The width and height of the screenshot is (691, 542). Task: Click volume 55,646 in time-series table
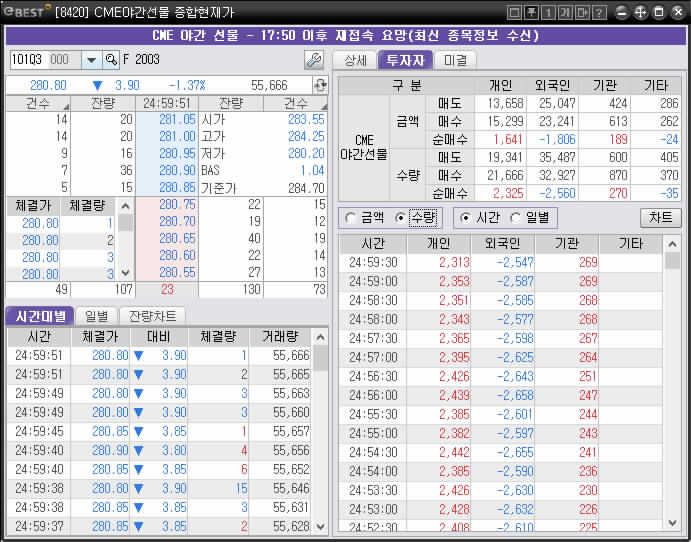click(291, 488)
